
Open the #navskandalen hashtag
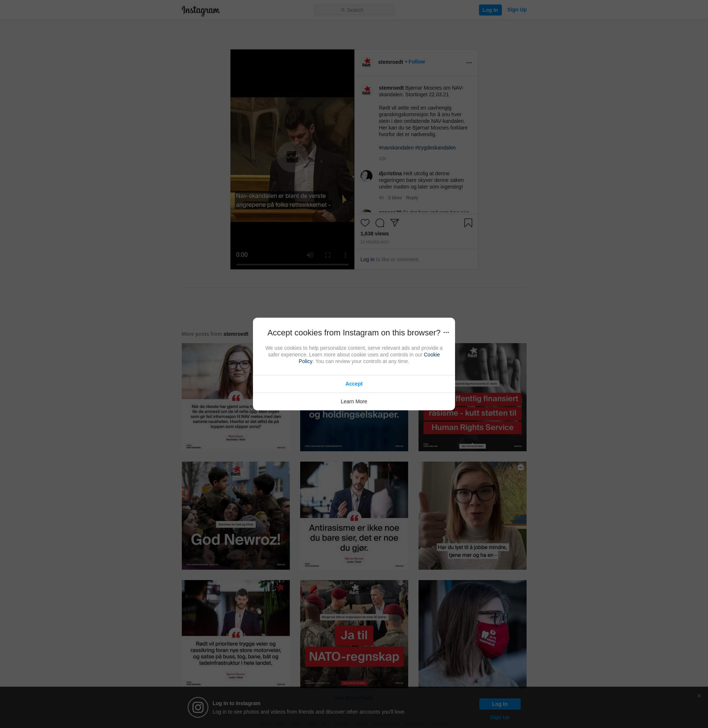click(x=396, y=148)
